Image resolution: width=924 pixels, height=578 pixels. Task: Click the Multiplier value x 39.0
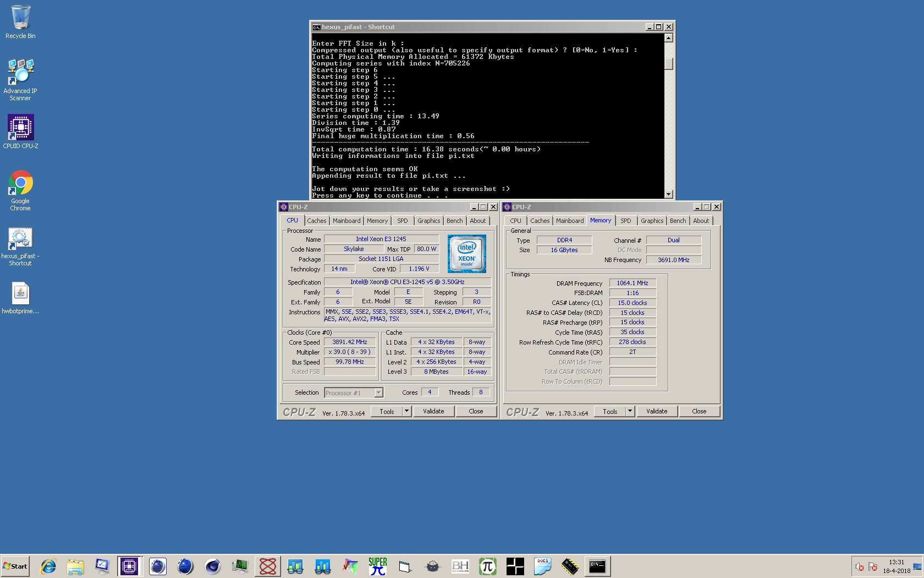coord(350,352)
